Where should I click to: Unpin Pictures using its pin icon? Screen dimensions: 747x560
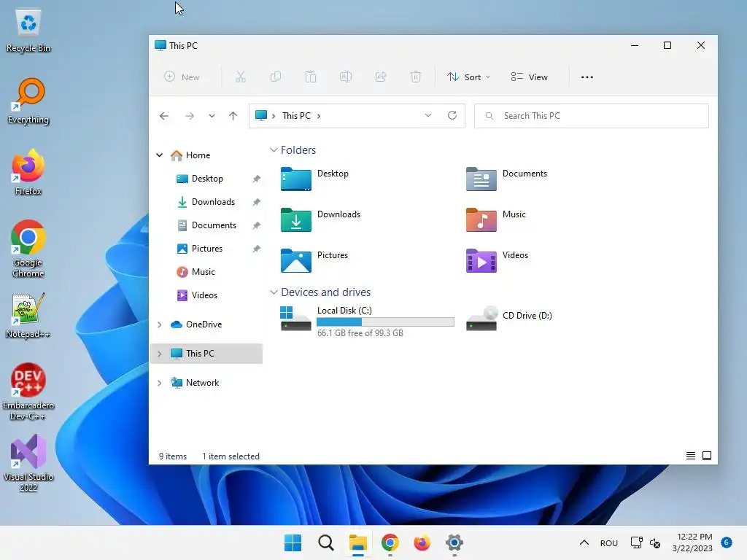(x=256, y=249)
